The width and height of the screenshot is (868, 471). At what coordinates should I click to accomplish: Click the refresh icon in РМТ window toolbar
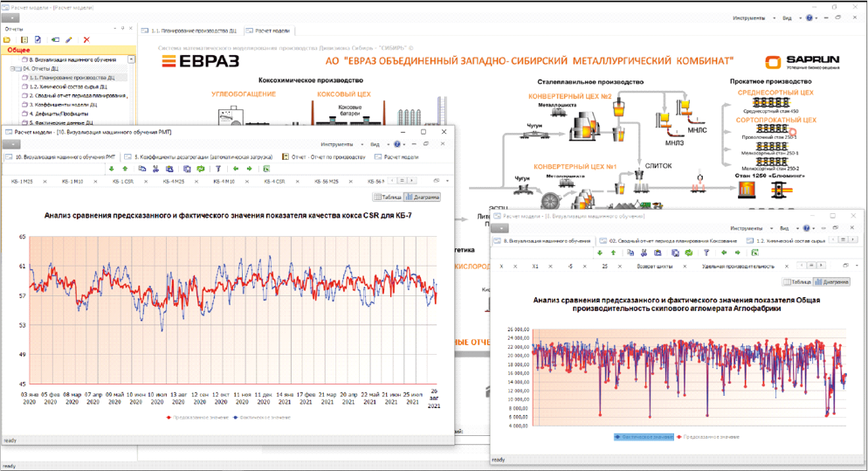pyautogui.click(x=200, y=169)
